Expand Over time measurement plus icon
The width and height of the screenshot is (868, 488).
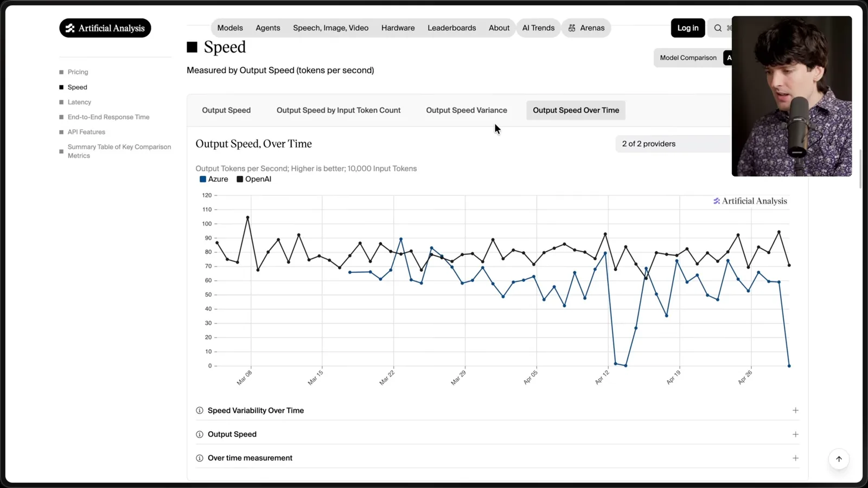coord(795,458)
